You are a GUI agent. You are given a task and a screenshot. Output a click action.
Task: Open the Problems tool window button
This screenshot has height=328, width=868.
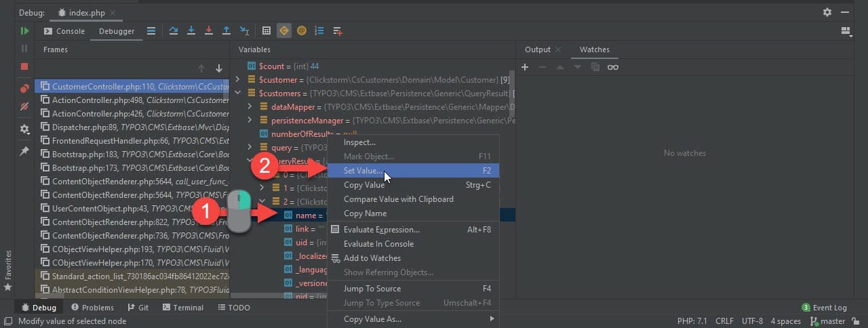[92, 308]
